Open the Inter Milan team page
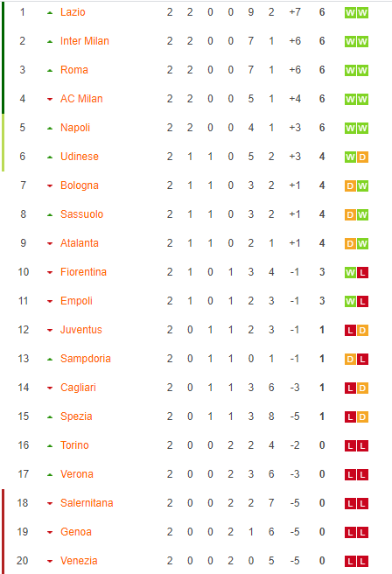The height and width of the screenshot is (574, 392). point(85,41)
